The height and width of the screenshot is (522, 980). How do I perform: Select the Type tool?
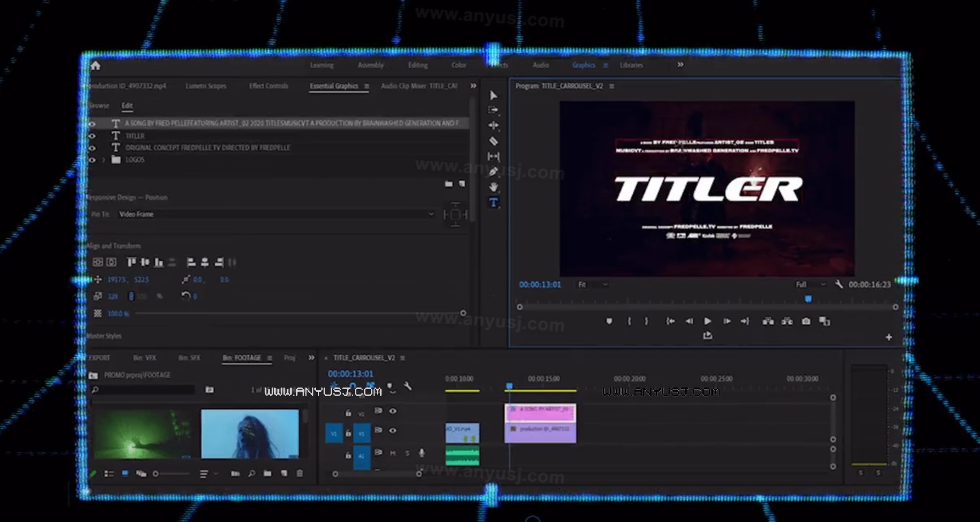point(493,203)
